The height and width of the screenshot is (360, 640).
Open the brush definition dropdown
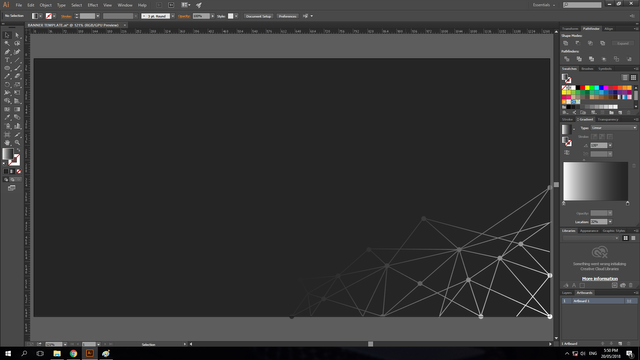(x=173, y=16)
